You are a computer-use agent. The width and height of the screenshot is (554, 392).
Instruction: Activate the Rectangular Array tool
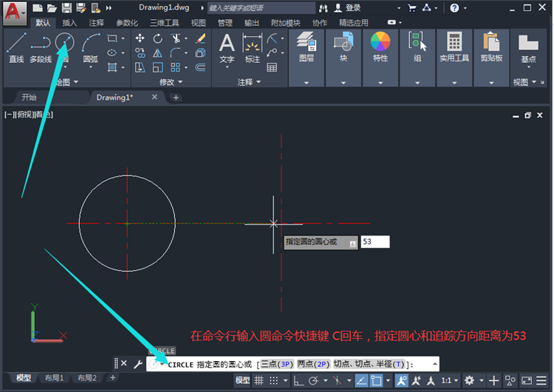coord(175,67)
